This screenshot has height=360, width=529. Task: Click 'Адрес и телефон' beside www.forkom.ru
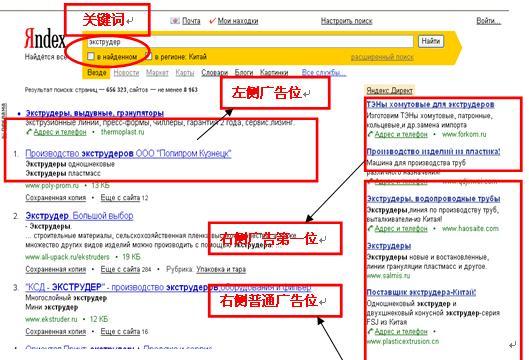pyautogui.click(x=401, y=134)
